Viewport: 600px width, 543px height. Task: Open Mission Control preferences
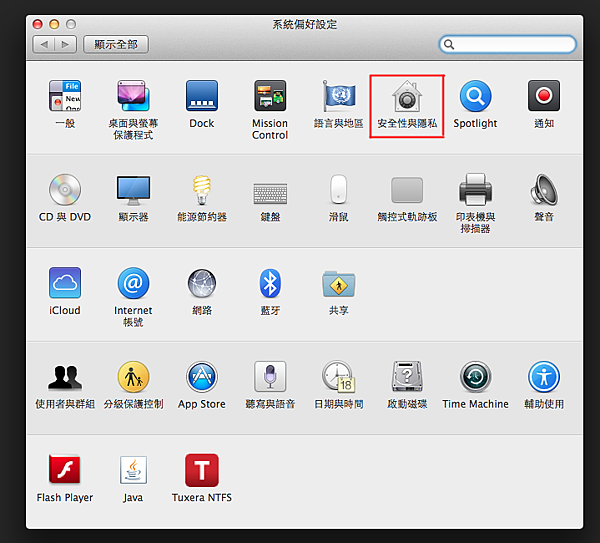point(270,96)
